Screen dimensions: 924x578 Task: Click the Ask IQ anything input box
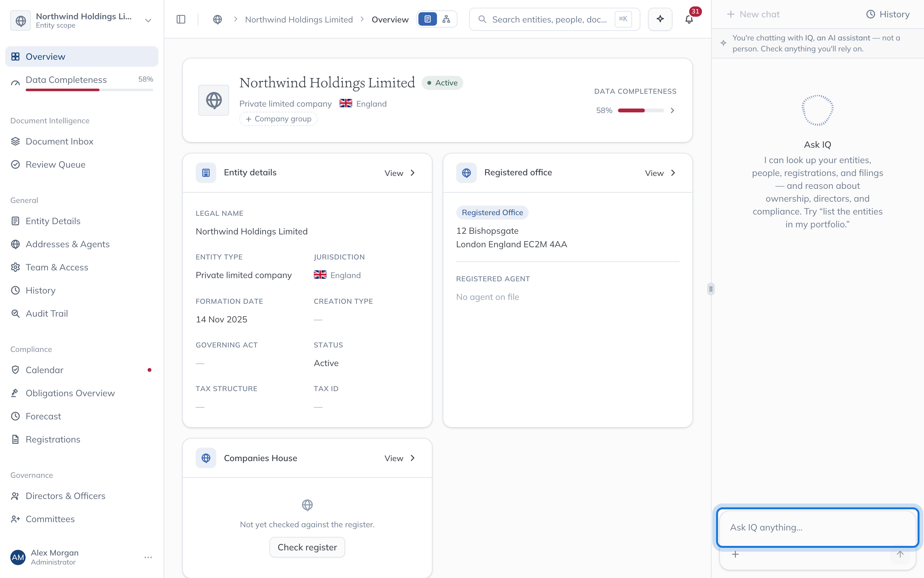coord(817,528)
